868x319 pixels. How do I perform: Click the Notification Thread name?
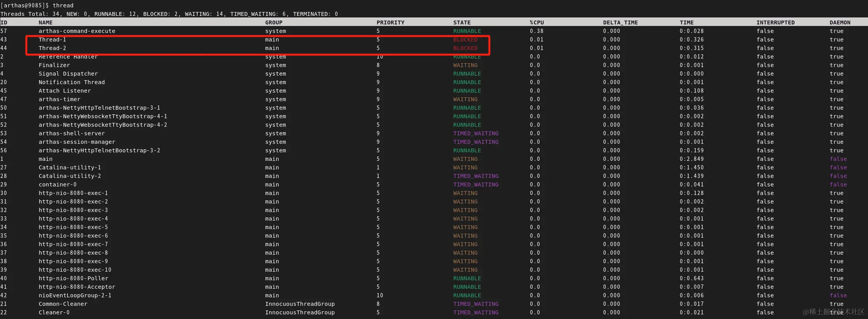[x=72, y=82]
